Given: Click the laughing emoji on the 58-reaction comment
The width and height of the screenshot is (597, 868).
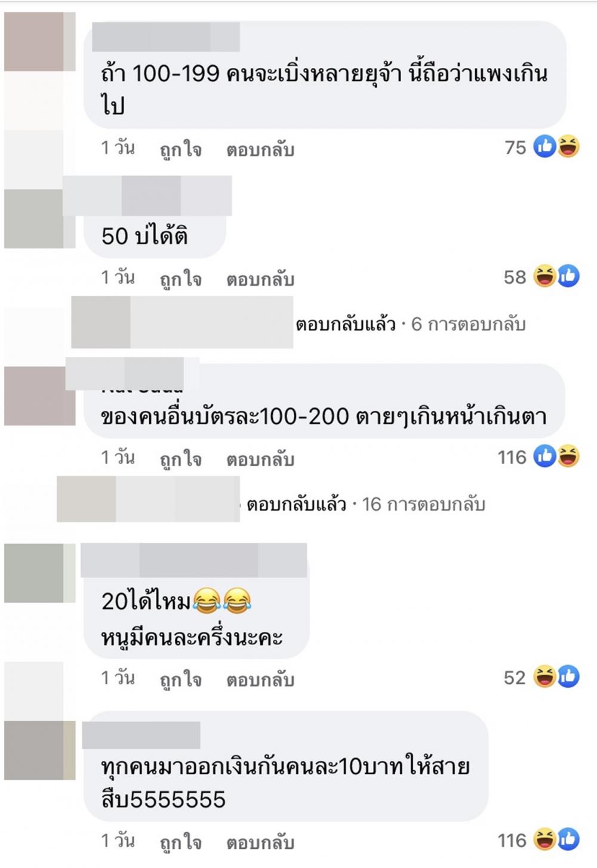Looking at the screenshot, I should (x=544, y=276).
